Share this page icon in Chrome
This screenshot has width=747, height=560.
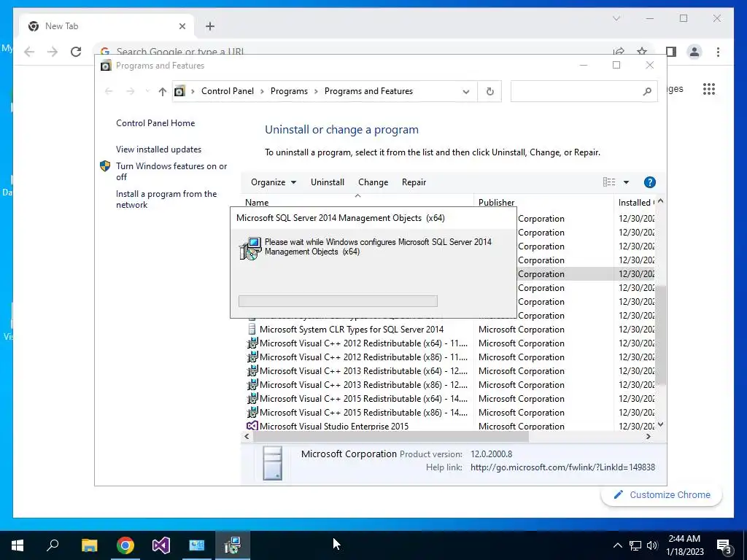(619, 52)
